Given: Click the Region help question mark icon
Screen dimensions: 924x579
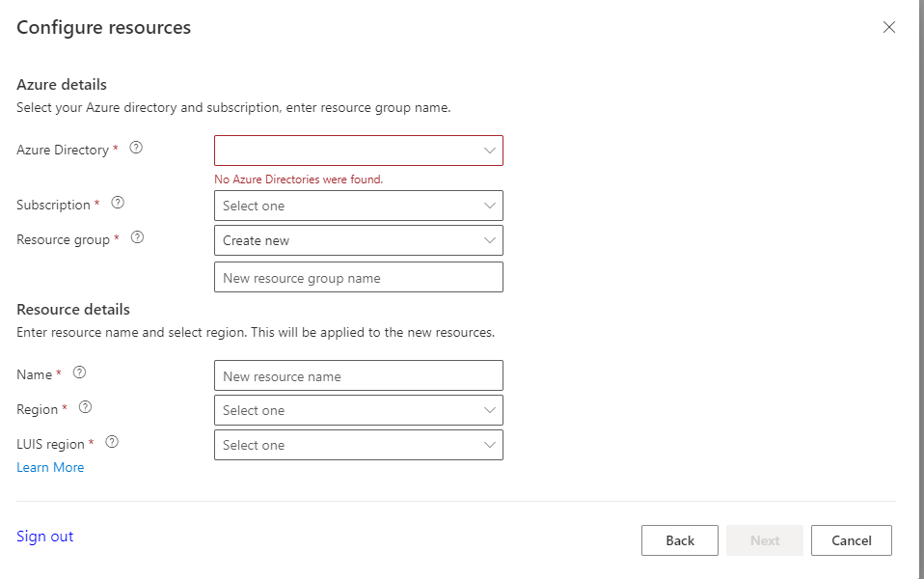Looking at the screenshot, I should (x=84, y=407).
